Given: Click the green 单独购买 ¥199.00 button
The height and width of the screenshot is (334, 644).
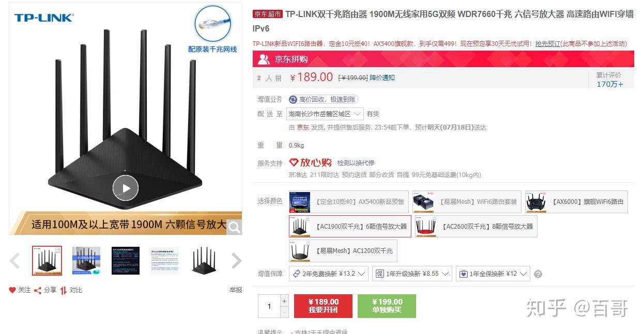Looking at the screenshot, I should coord(387,306).
